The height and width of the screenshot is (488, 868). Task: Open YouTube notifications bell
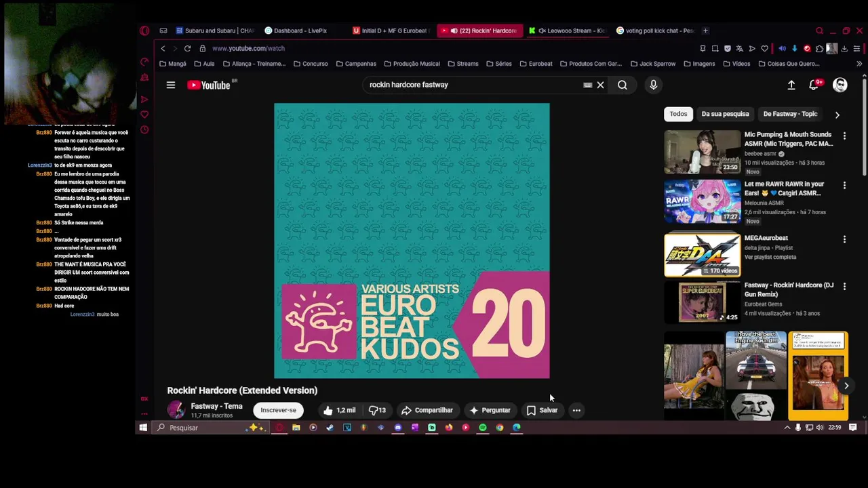tap(814, 85)
